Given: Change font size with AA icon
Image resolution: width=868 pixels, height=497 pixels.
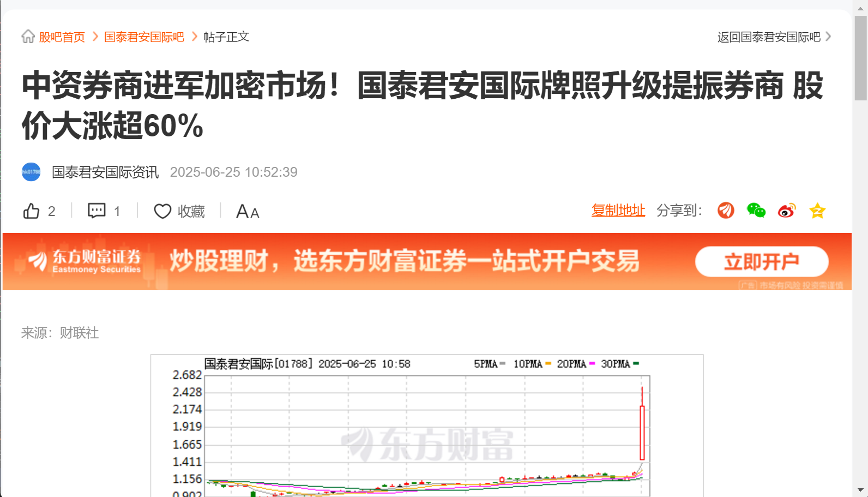Looking at the screenshot, I should 248,211.
